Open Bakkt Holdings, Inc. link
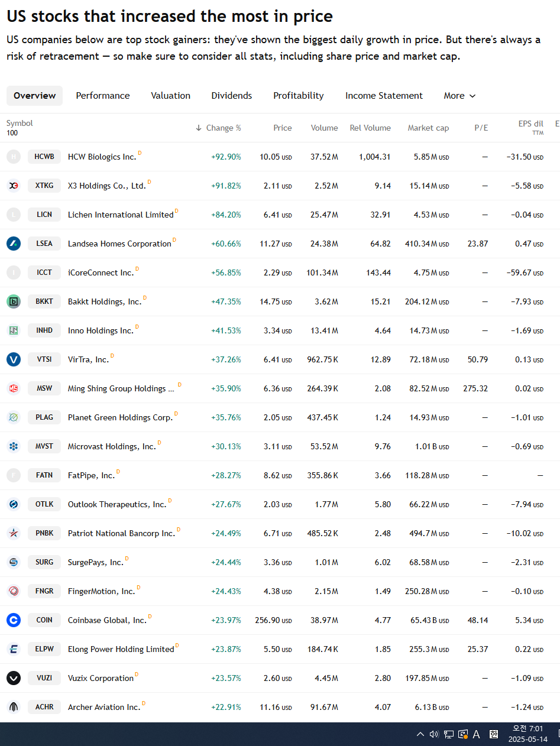Viewport: 560px width, 746px height. [x=105, y=301]
